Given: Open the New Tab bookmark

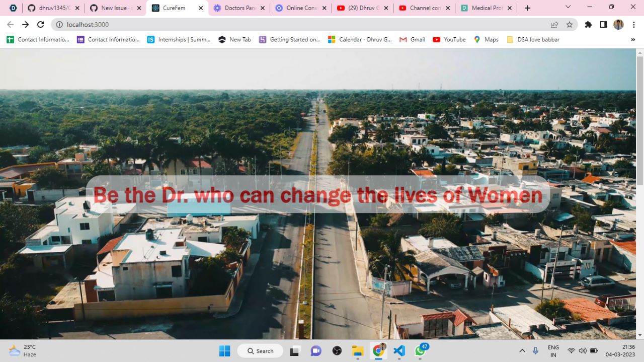Looking at the screenshot, I should click(x=234, y=39).
